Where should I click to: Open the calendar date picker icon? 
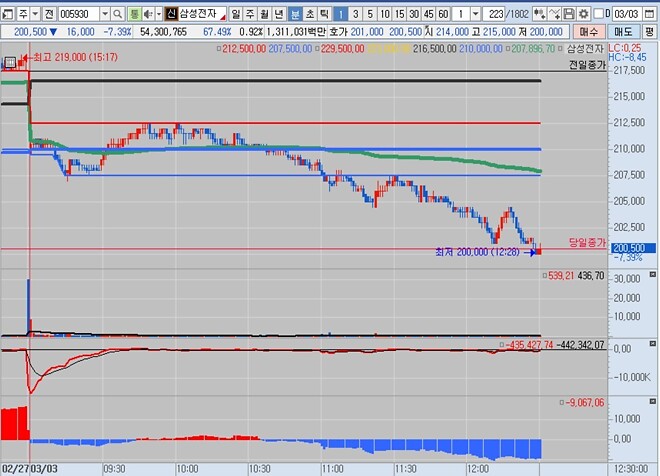click(x=651, y=14)
